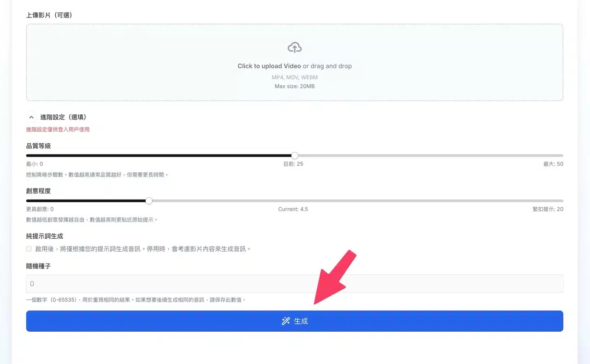This screenshot has height=364, width=590.
Task: Click the 上傳影片（可選）label
Action: tap(49, 15)
